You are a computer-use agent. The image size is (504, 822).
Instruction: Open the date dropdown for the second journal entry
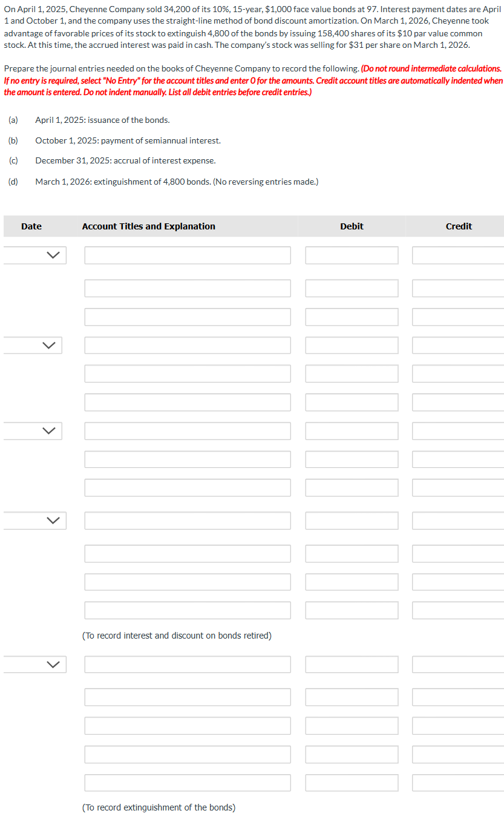tap(33, 346)
